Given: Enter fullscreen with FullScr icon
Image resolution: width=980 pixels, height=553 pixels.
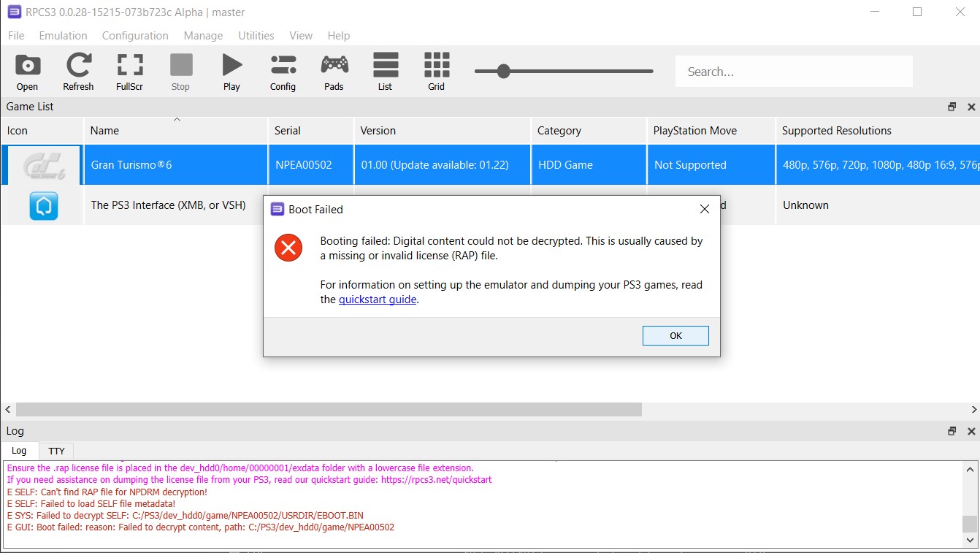Looking at the screenshot, I should coord(129,72).
